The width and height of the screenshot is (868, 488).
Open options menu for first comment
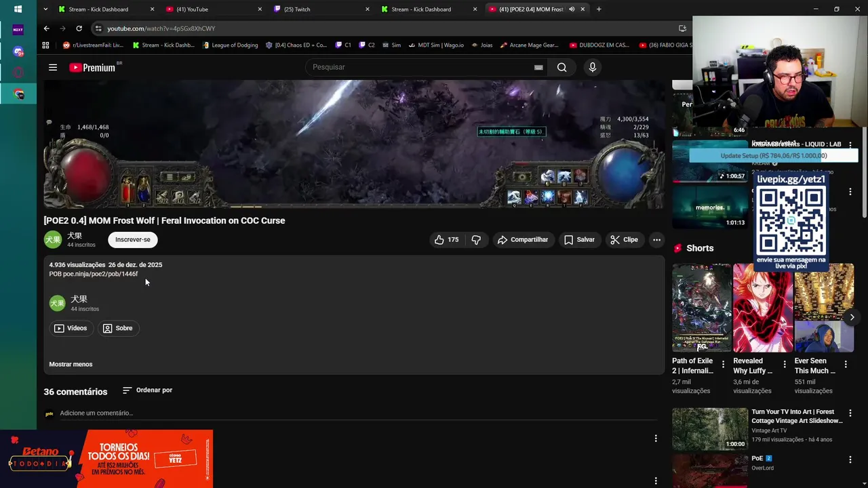656,439
